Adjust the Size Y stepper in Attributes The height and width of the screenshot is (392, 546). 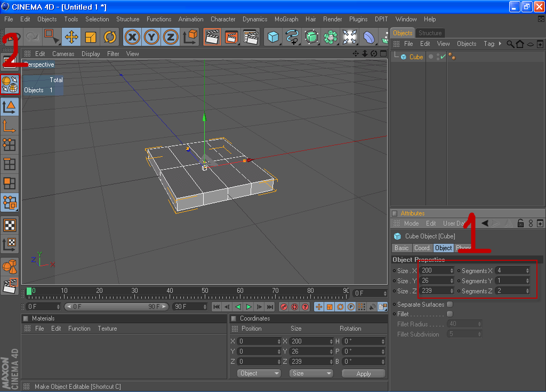click(x=452, y=281)
